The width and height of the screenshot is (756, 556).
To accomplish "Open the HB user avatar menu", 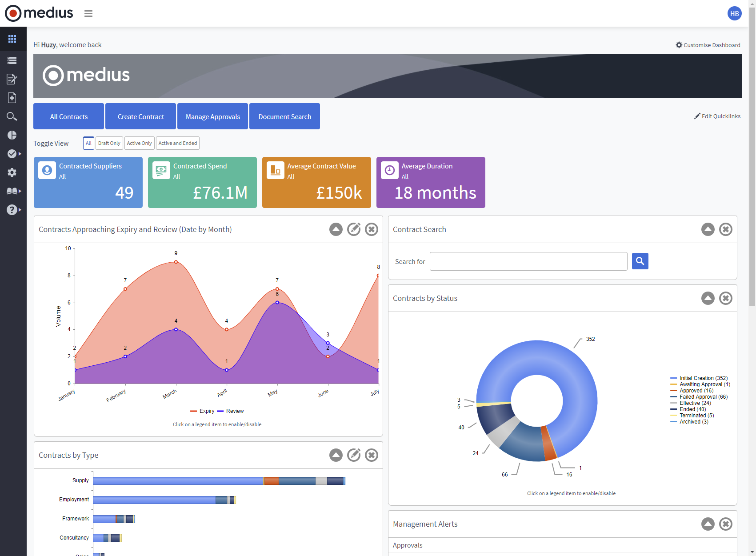I will click(x=734, y=13).
